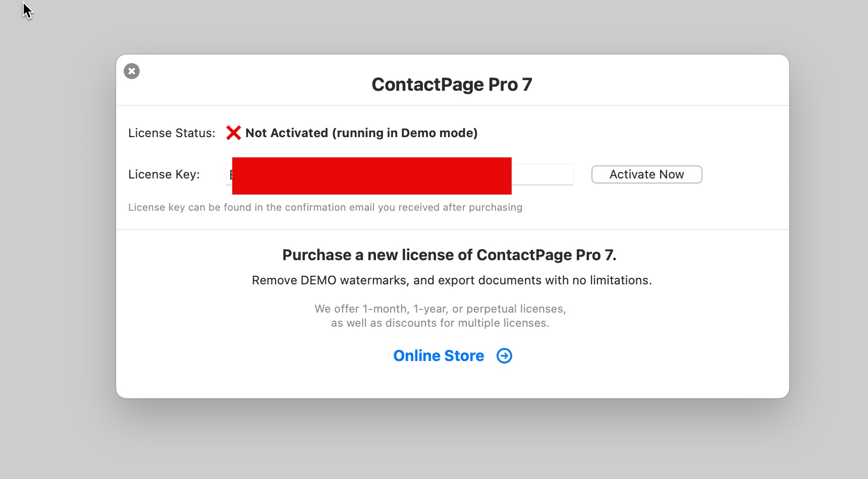
Task: Click the Purchase a new license heading
Action: pos(449,255)
